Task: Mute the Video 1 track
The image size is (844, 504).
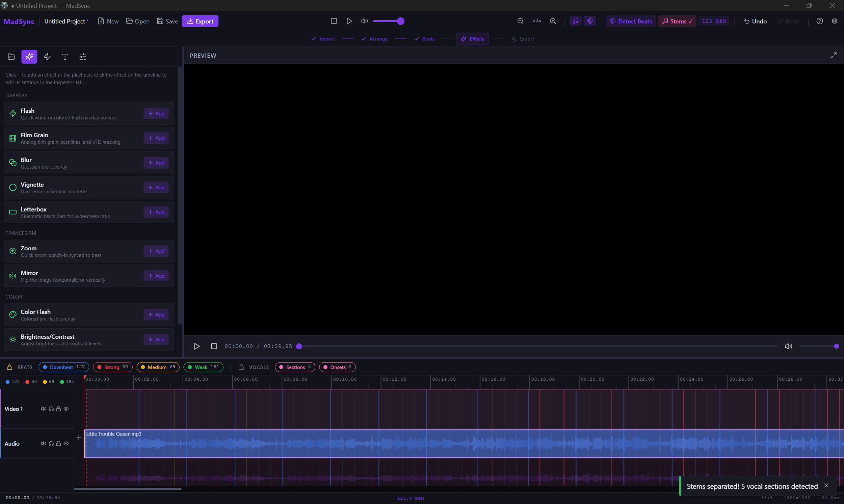Action: [44, 409]
